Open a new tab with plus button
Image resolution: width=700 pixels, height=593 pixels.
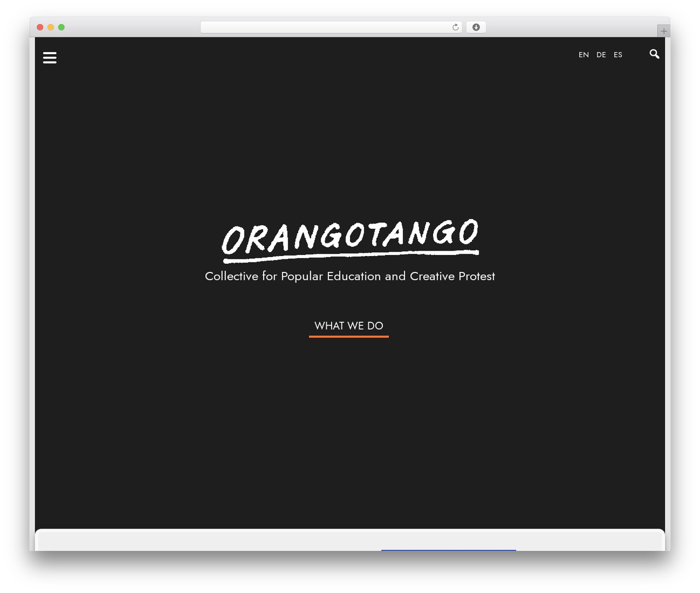pyautogui.click(x=663, y=31)
